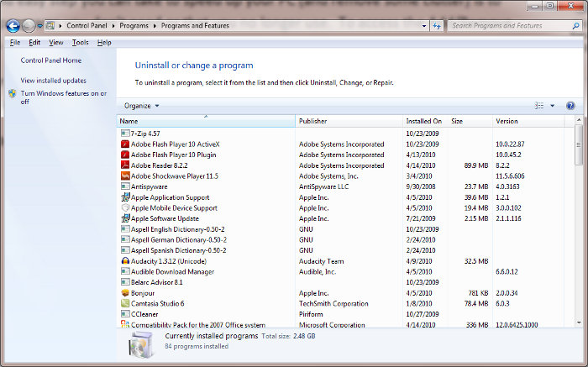588x367 pixels.
Task: Sort by the Version column header
Action: (x=528, y=121)
